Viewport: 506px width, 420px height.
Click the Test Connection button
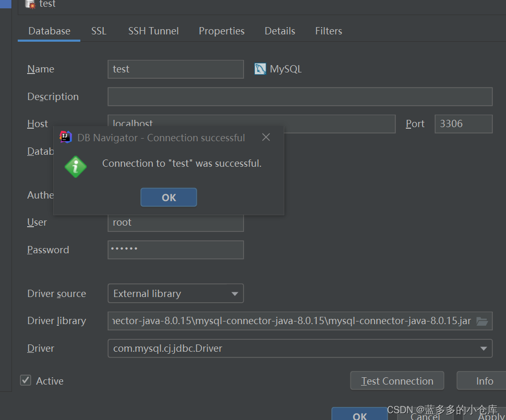pos(397,381)
